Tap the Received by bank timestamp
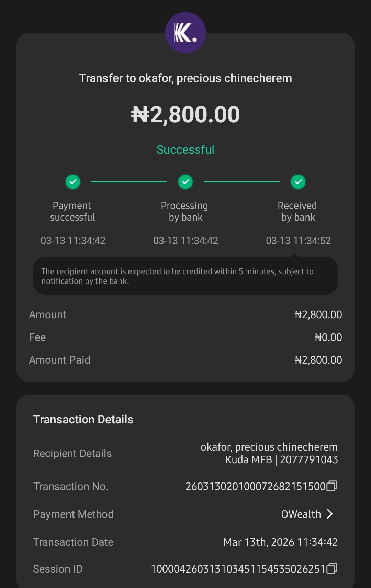 298,241
